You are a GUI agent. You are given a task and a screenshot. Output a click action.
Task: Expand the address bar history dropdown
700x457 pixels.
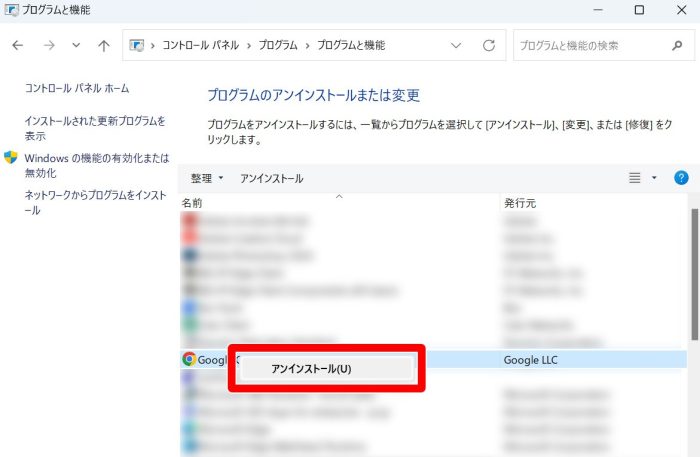(456, 46)
